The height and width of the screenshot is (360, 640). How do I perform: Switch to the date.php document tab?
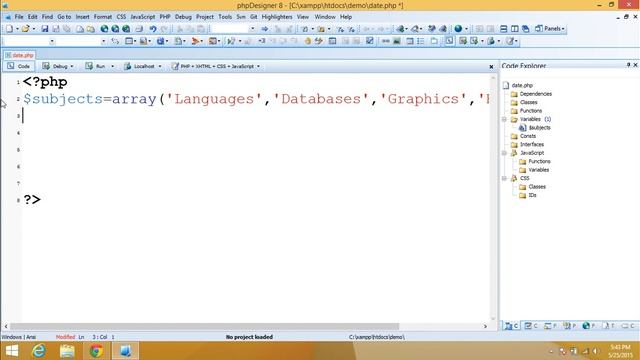(x=20, y=55)
